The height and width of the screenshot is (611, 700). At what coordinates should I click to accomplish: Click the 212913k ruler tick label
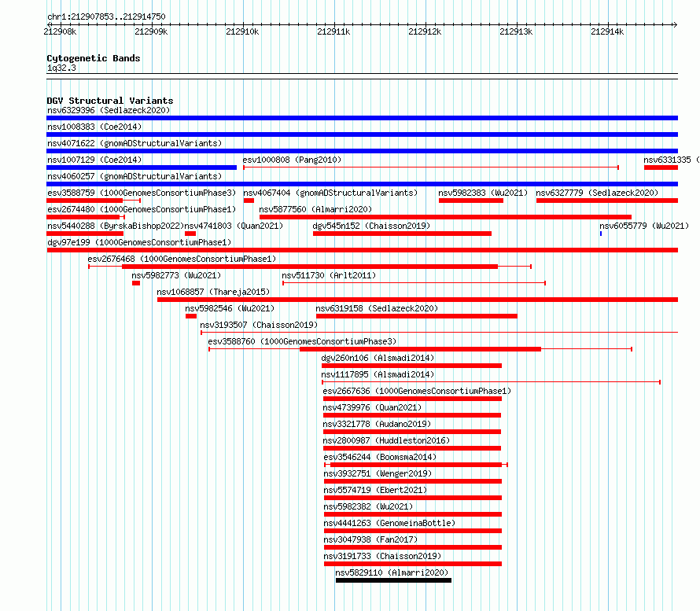(516, 31)
